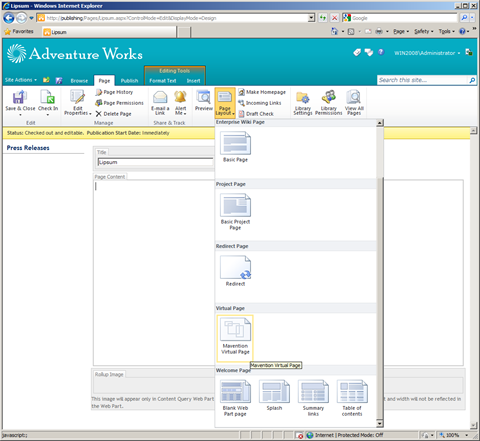Switch to the Page ribbon tab
Viewport: 480px width, 441px height.
click(x=104, y=81)
